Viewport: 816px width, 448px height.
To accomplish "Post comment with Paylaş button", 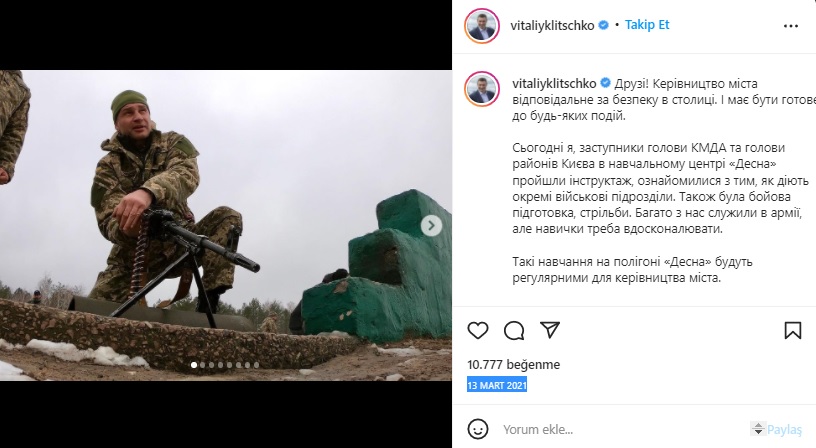I will click(784, 430).
